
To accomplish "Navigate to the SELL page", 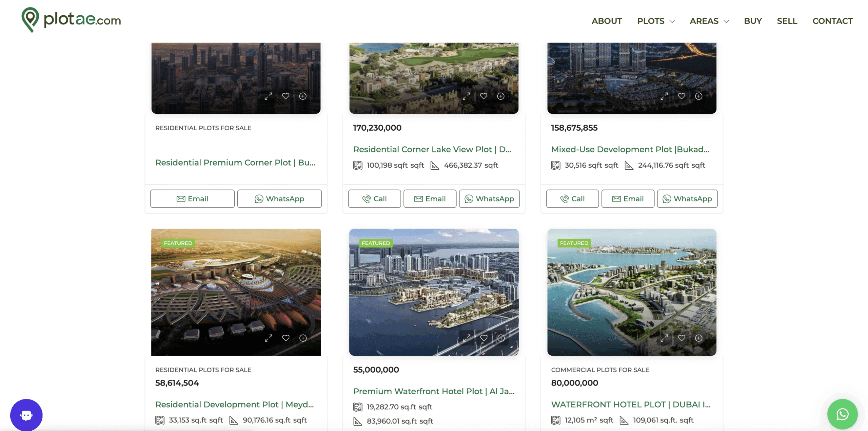I will pos(787,21).
